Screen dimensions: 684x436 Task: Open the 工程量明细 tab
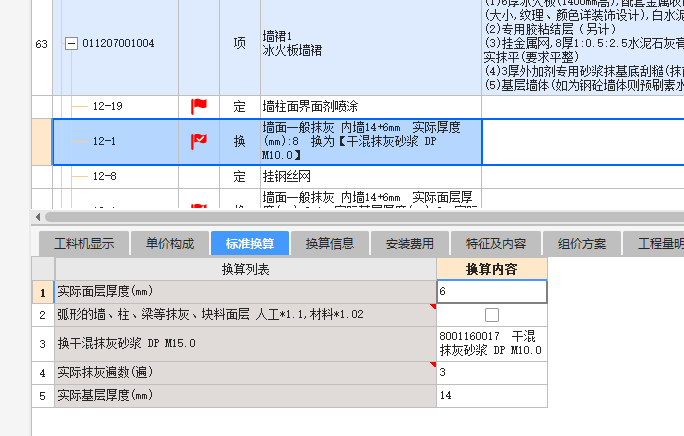pos(653,244)
